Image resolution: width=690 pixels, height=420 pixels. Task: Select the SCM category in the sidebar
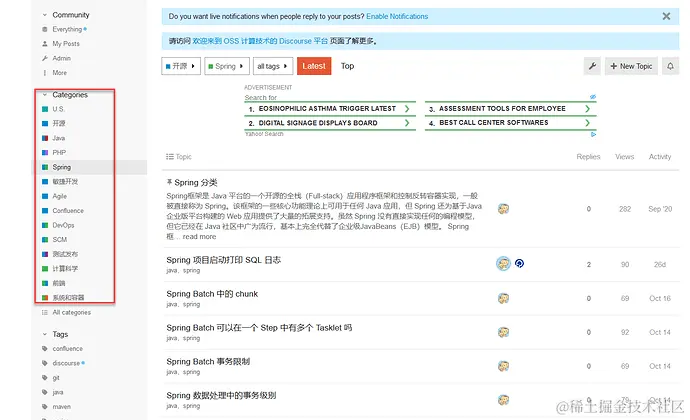click(59, 239)
